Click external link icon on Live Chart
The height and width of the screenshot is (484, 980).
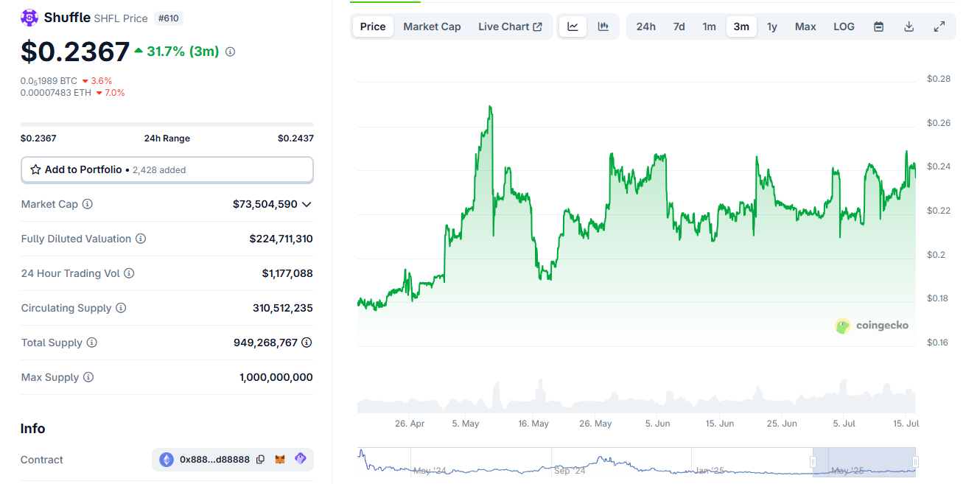coord(537,27)
